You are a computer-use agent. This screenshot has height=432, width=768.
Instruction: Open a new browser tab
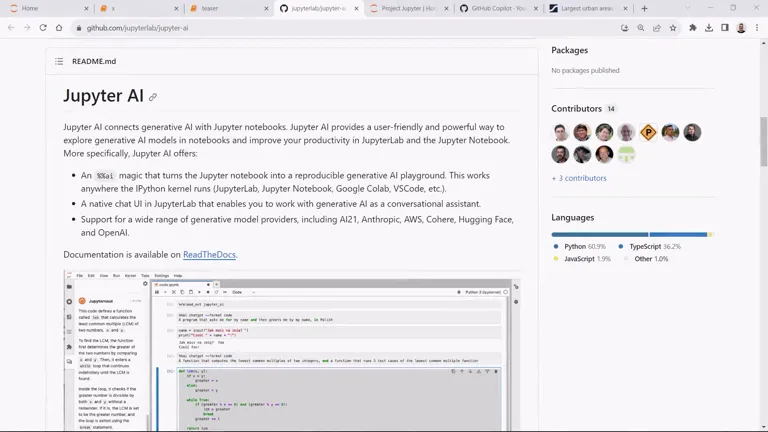pos(645,8)
